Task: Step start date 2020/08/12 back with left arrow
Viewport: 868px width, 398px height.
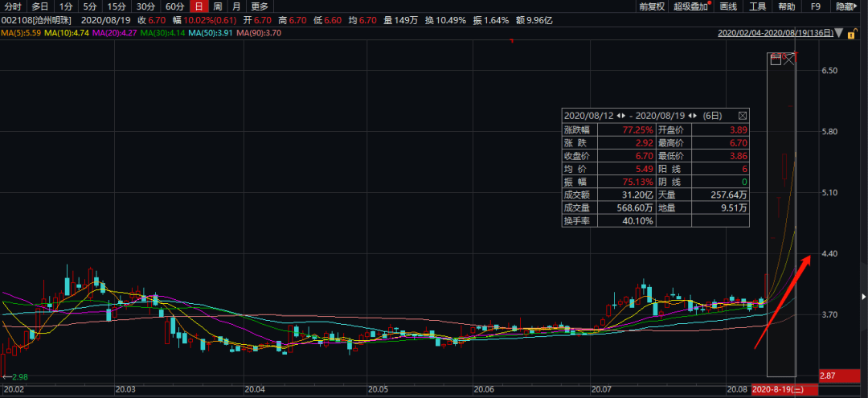Action: pos(618,116)
